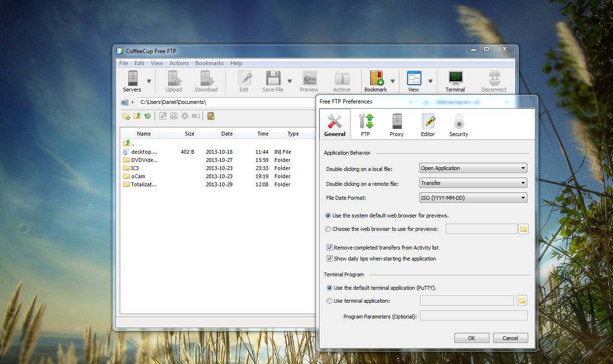Click the circular target icon in small toolbar

(x=185, y=116)
